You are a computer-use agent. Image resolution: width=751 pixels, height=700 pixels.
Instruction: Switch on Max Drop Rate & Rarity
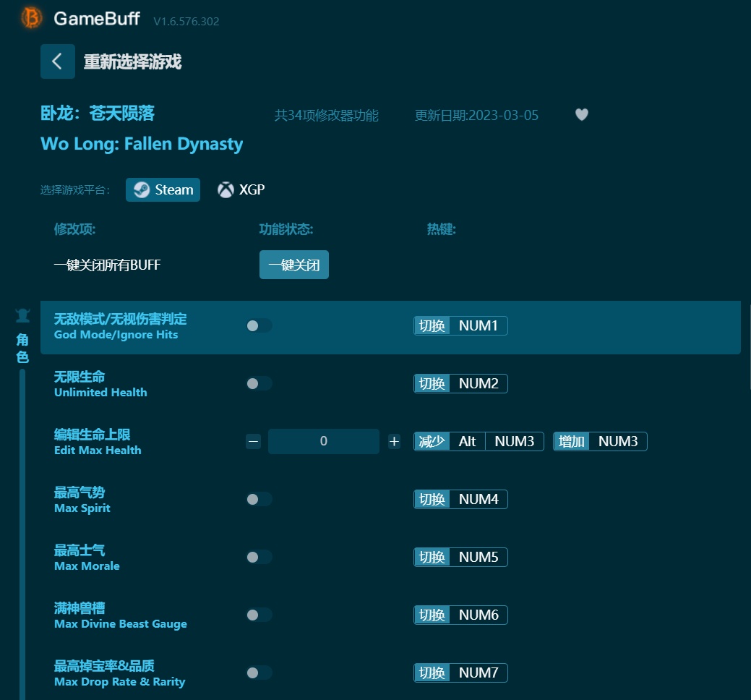click(x=259, y=673)
